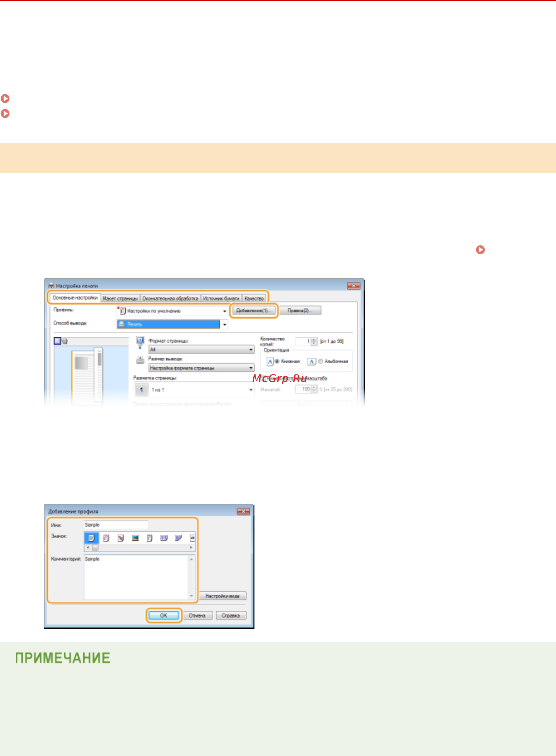Click the comment box scroll up arrow
This screenshot has height=756, width=556.
192,559
